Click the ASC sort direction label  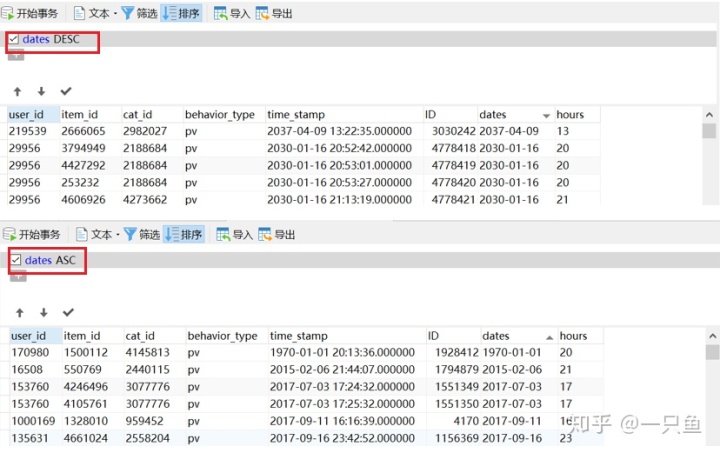66,260
